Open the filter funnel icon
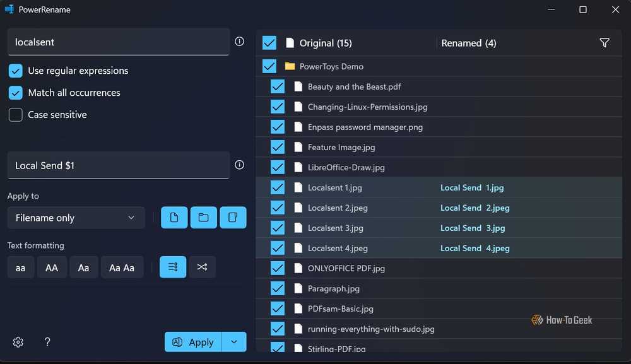The width and height of the screenshot is (631, 364). point(604,43)
